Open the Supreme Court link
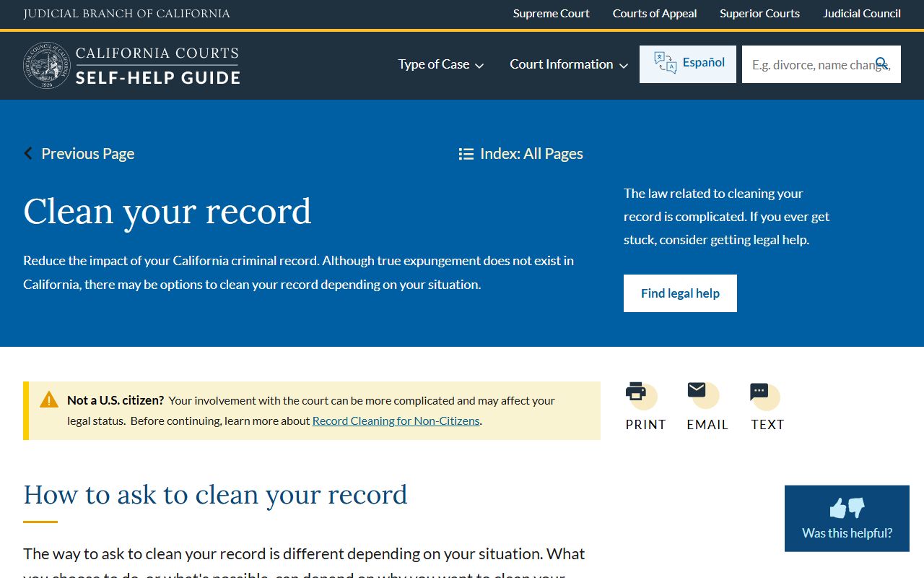Viewport: 924px width, 578px height. [x=552, y=14]
